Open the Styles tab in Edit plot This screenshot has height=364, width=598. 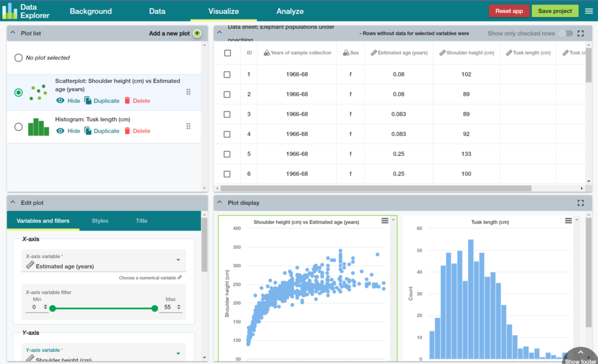point(100,221)
